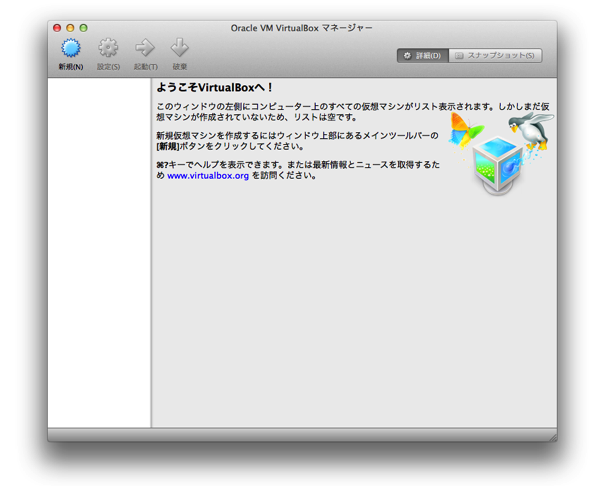This screenshot has height=486, width=600.
Task: Minimize the window with the yellow button
Action: coord(70,28)
